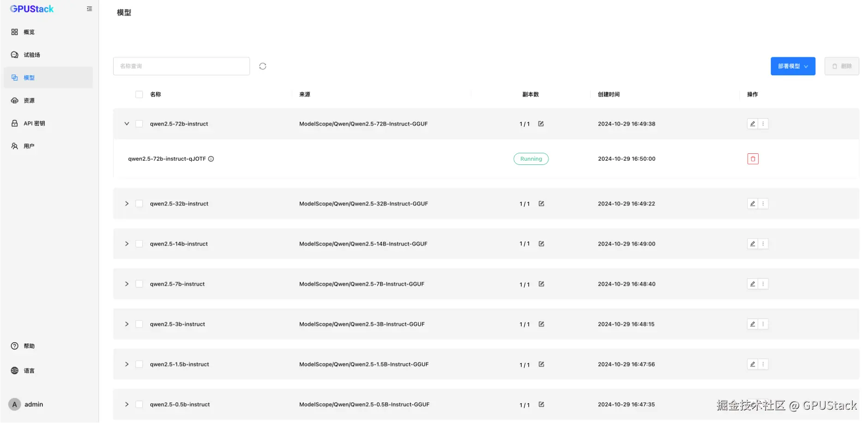Check the qwen2.5-32b-instruct row checkbox
Image resolution: width=868 pixels, height=423 pixels.
(x=139, y=204)
